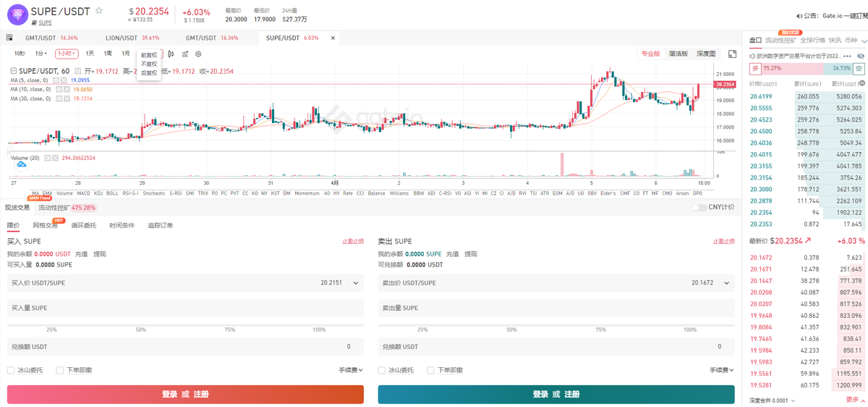Open the indicators icon in chart toolbar
Image resolution: width=868 pixels, height=407 pixels.
[184, 54]
